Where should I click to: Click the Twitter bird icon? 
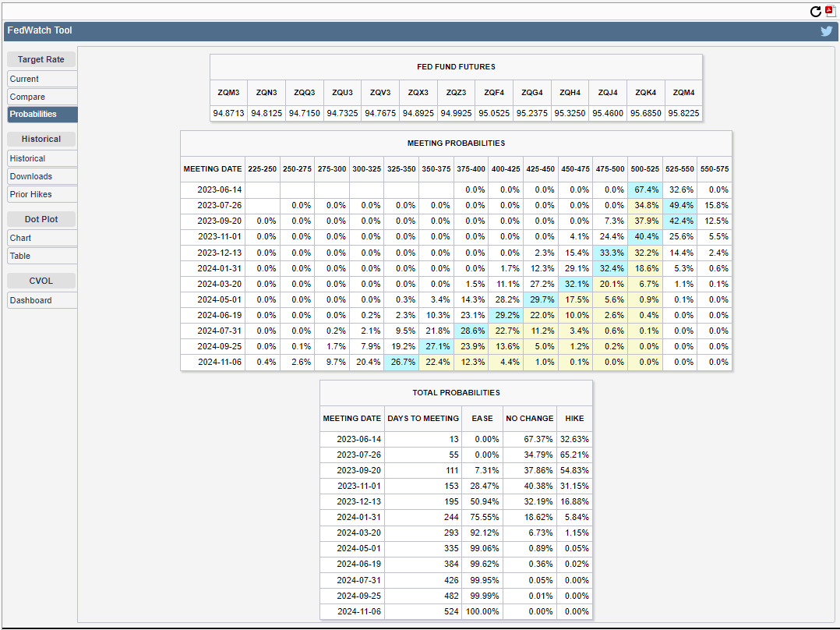(827, 31)
